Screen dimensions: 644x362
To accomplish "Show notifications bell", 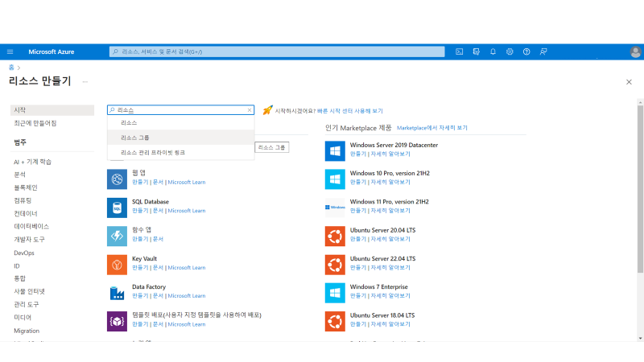I will (493, 51).
